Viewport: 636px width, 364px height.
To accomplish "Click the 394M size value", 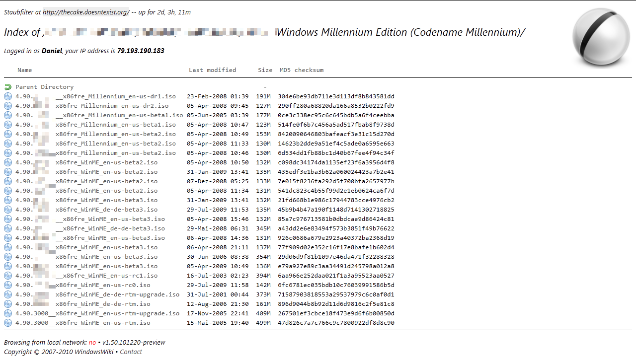I will click(263, 276).
